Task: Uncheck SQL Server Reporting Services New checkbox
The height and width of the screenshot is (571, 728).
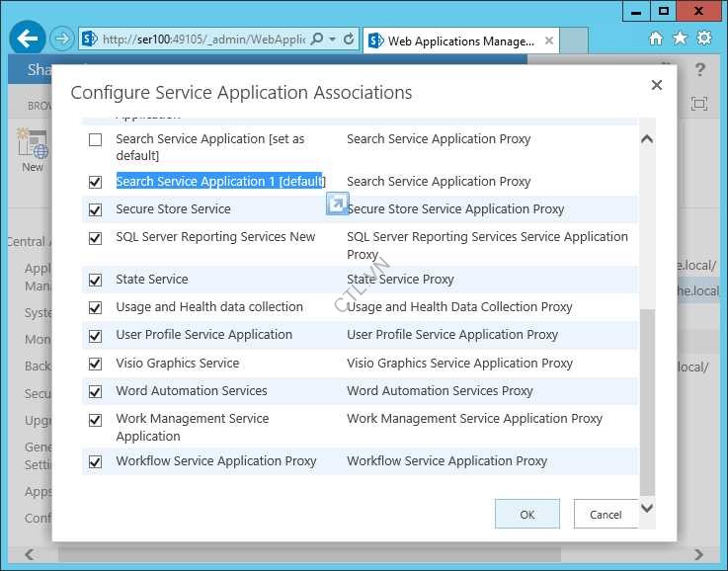Action: pyautogui.click(x=95, y=238)
